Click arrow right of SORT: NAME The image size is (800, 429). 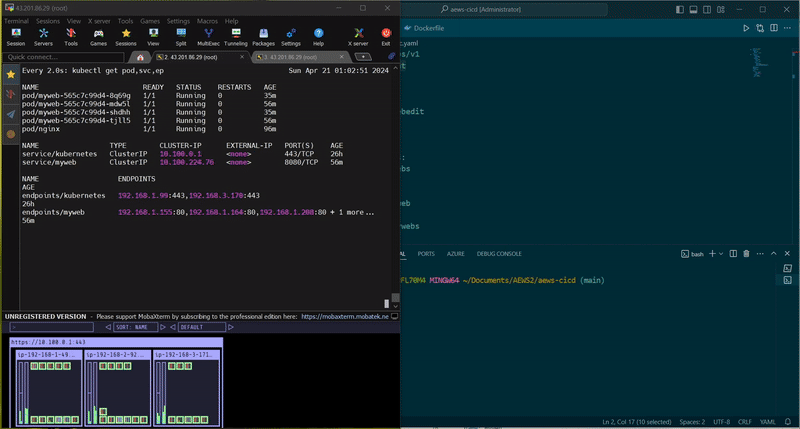(163, 327)
